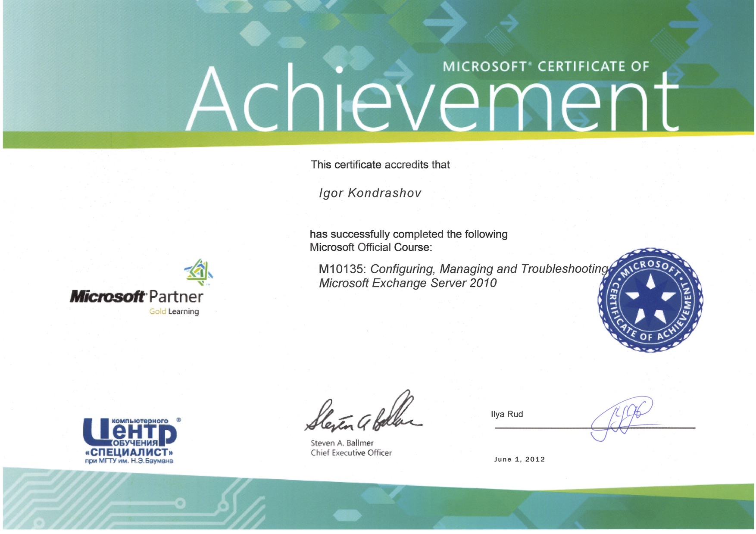Click the date "June 1, 2012"
The width and height of the screenshot is (756, 534).
tap(519, 459)
